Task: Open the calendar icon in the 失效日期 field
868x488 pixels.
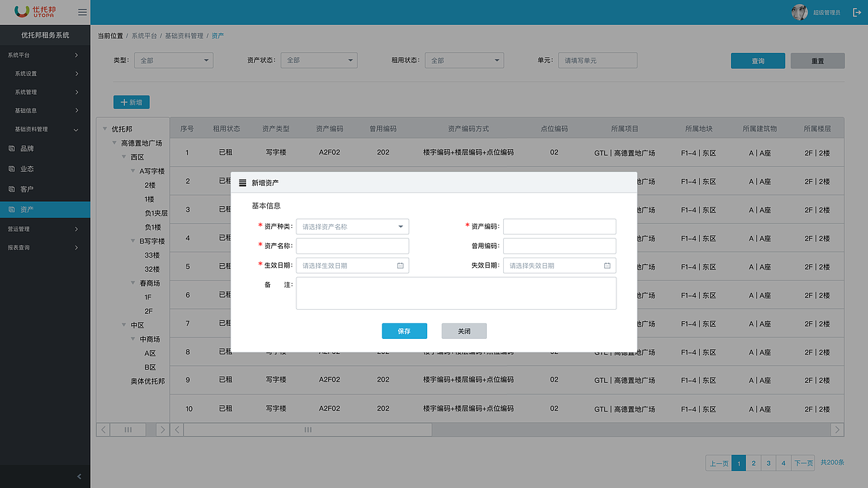Action: coord(607,266)
